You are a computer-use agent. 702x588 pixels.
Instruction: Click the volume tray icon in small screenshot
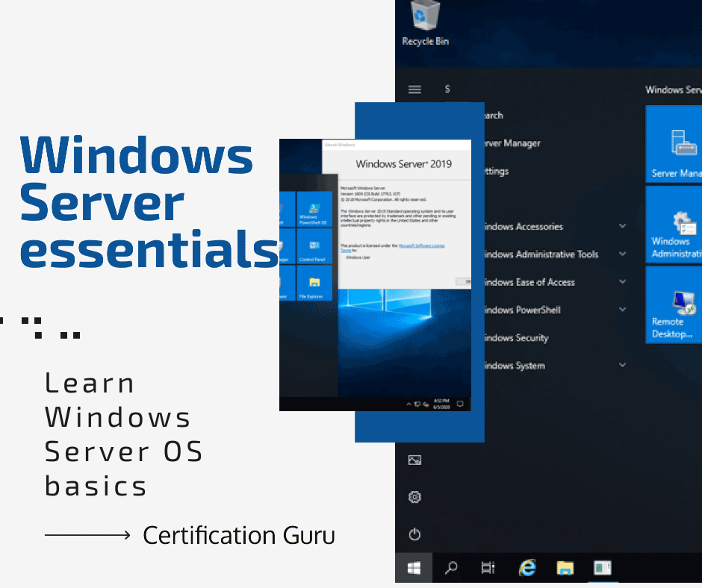pos(426,404)
